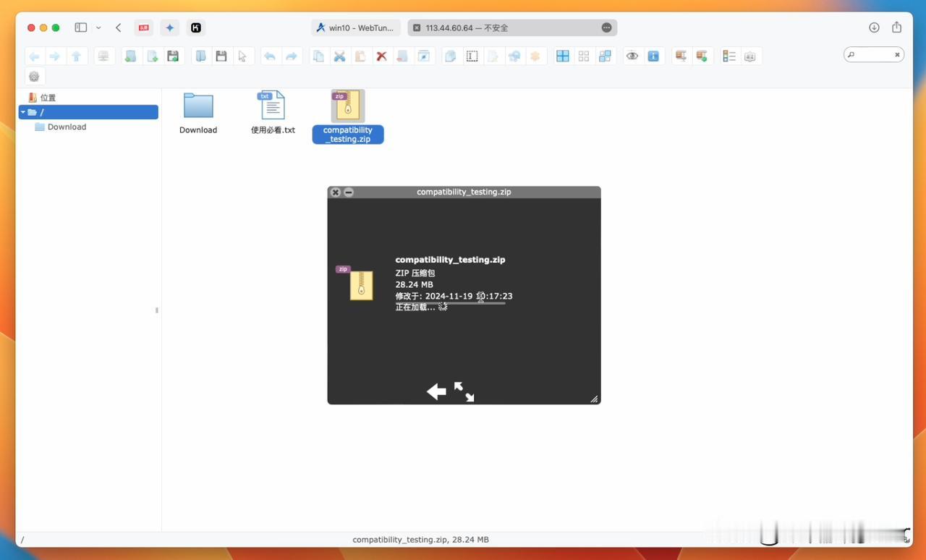Go to the previous file in the preview
Screen dimensions: 926x560
(436, 391)
